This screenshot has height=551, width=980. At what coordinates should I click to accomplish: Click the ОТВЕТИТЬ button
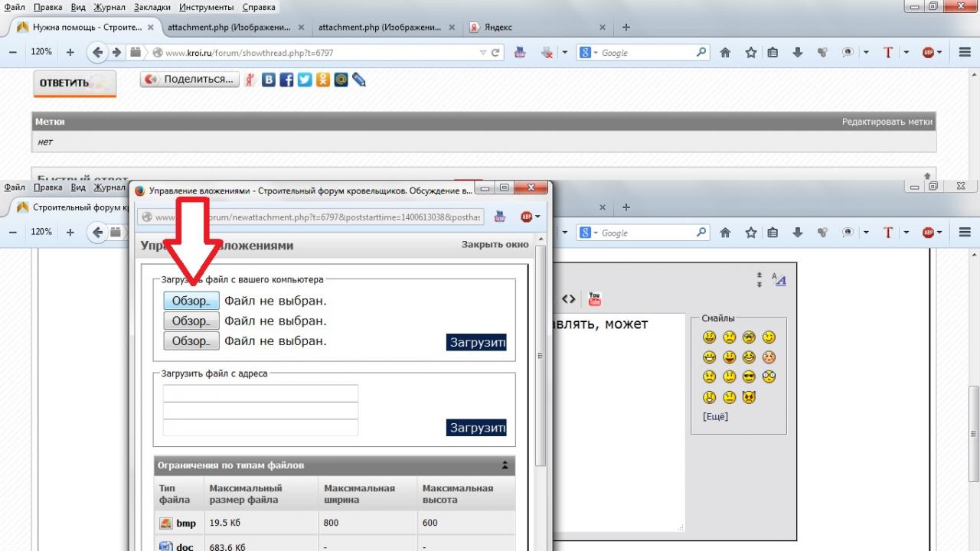(74, 83)
